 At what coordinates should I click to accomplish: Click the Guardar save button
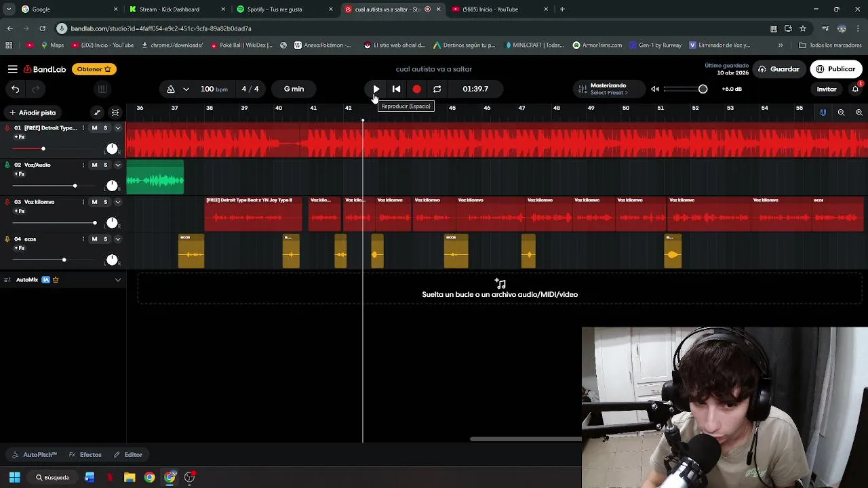[x=778, y=69]
